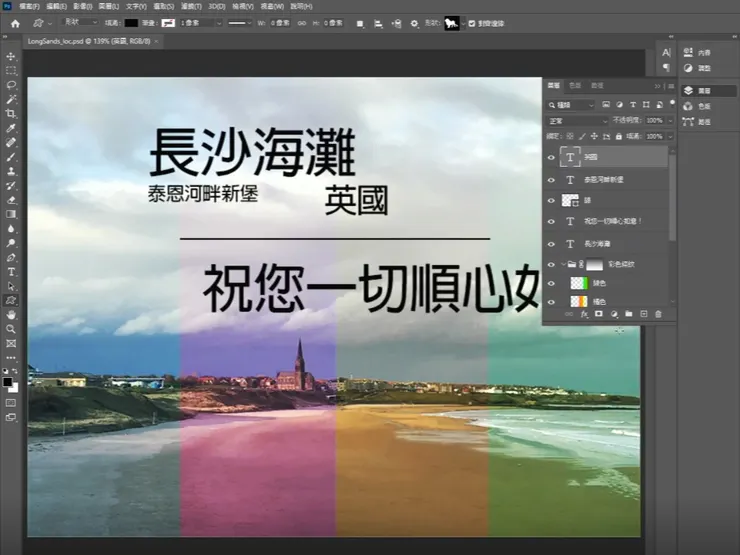Viewport: 740px width, 555px height.
Task: Select the Hand tool
Action: tap(11, 315)
